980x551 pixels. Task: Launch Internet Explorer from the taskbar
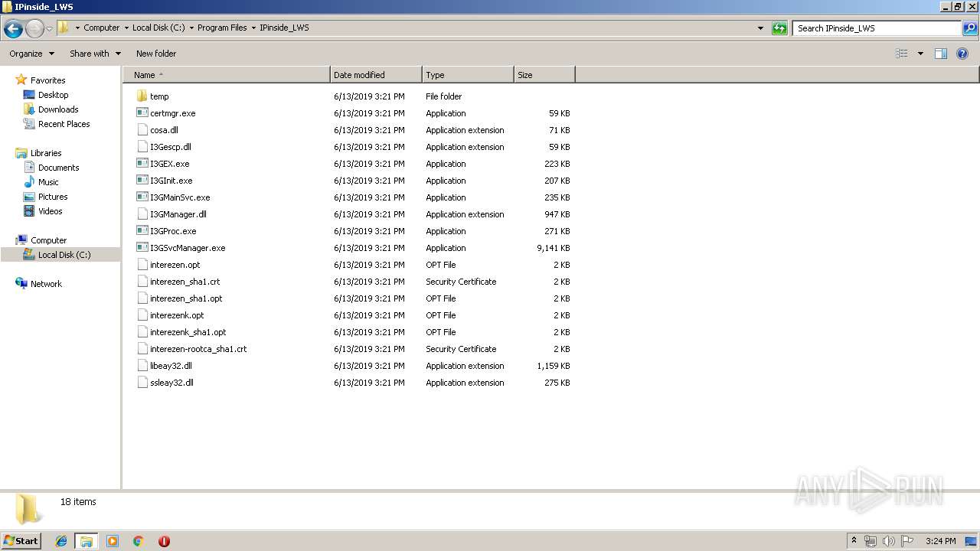61,541
